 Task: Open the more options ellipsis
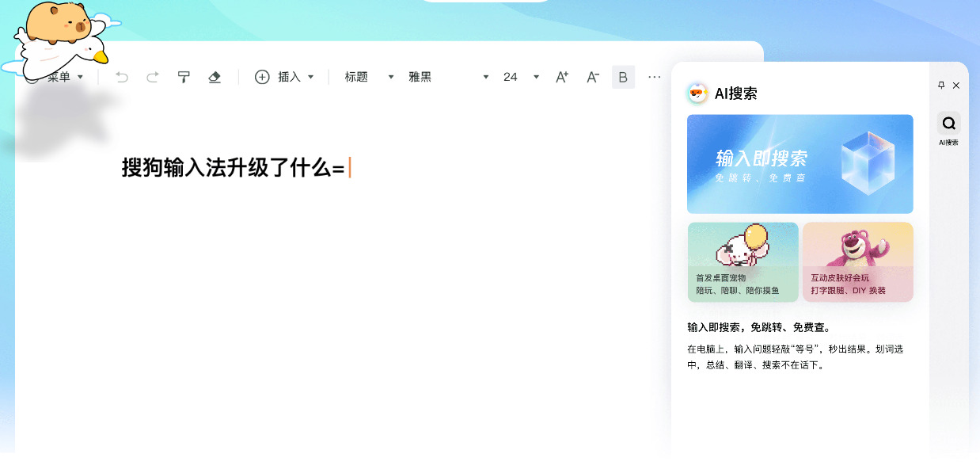pyautogui.click(x=655, y=77)
